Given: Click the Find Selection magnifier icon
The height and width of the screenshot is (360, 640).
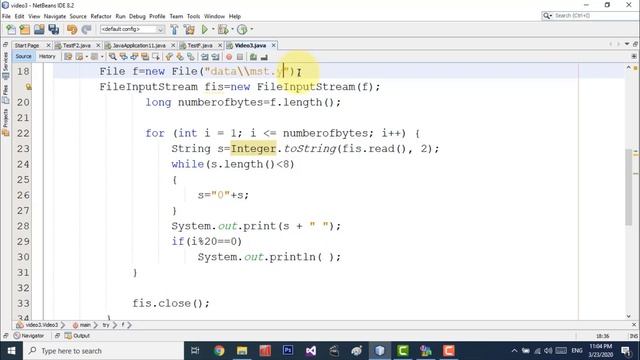Looking at the screenshot, I should tap(112, 57).
